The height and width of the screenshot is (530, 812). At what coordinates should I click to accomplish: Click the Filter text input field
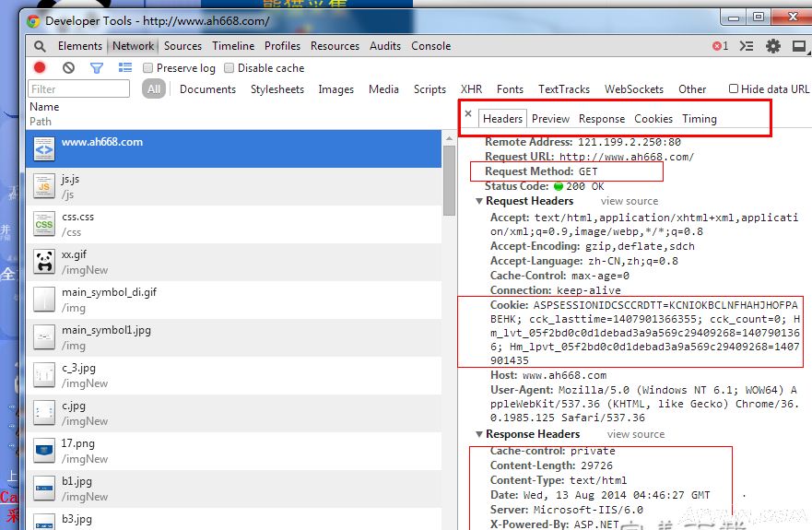[79, 89]
